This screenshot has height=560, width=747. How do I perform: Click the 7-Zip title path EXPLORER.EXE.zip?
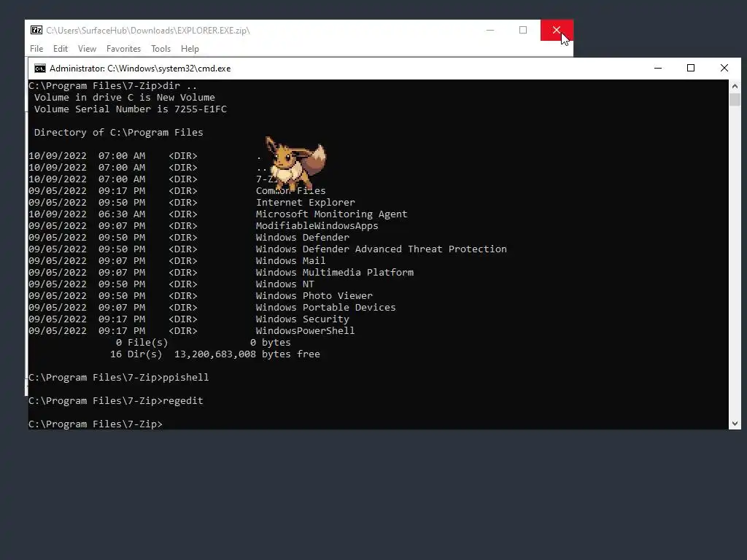coord(147,31)
